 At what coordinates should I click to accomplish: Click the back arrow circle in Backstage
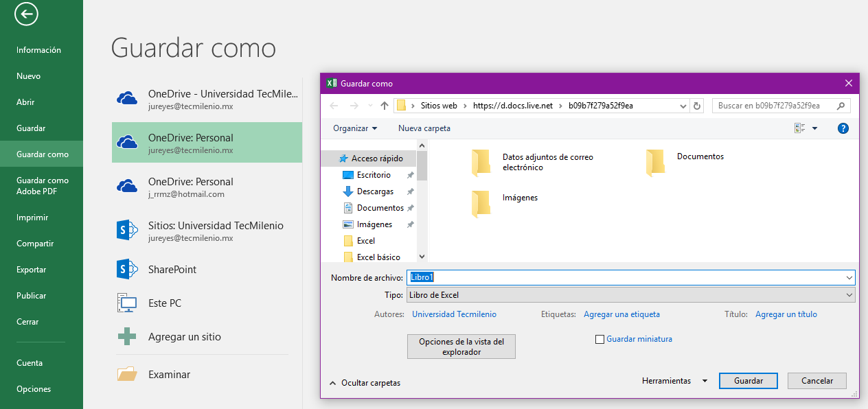point(26,13)
